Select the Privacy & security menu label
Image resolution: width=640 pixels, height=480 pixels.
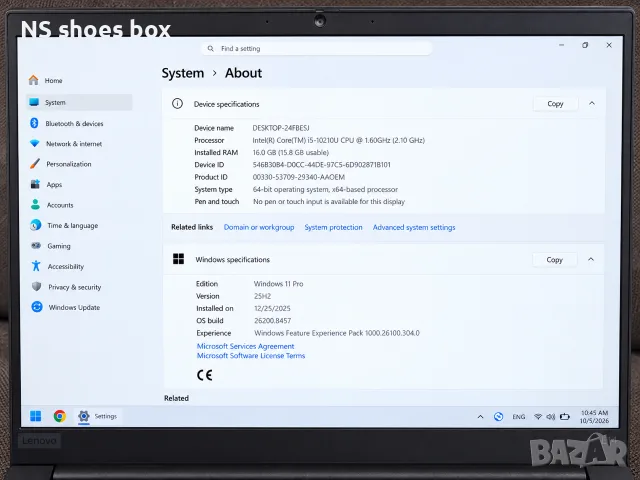click(75, 287)
